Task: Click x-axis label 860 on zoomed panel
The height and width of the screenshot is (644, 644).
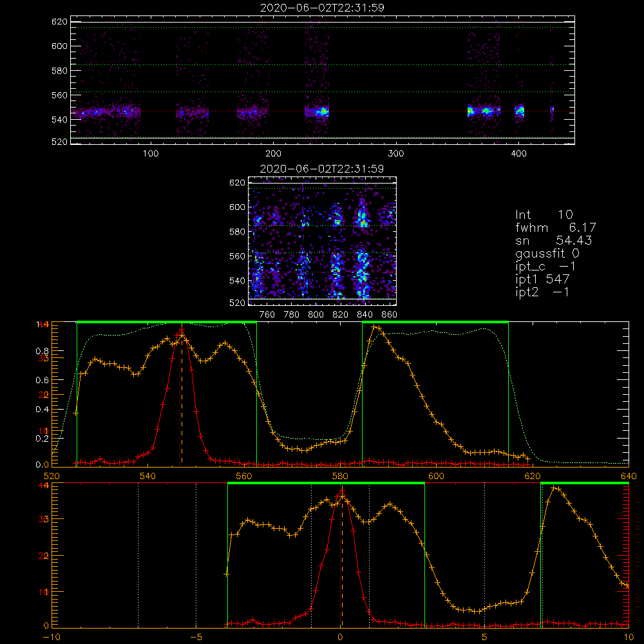Action: (x=390, y=315)
